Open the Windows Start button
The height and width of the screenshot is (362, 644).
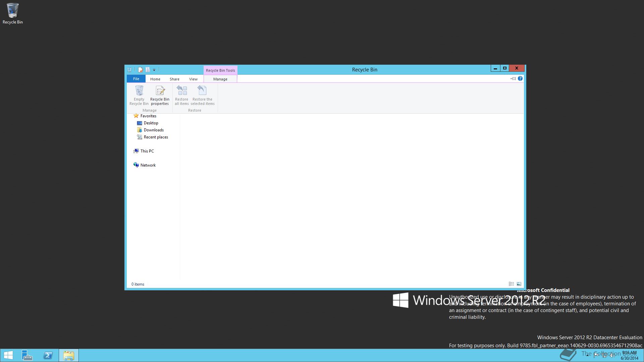8,355
